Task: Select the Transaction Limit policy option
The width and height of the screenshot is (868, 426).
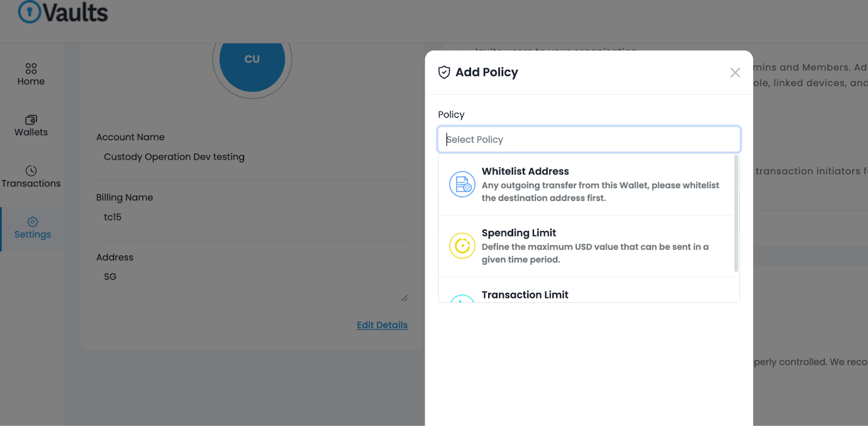Action: [x=586, y=290]
